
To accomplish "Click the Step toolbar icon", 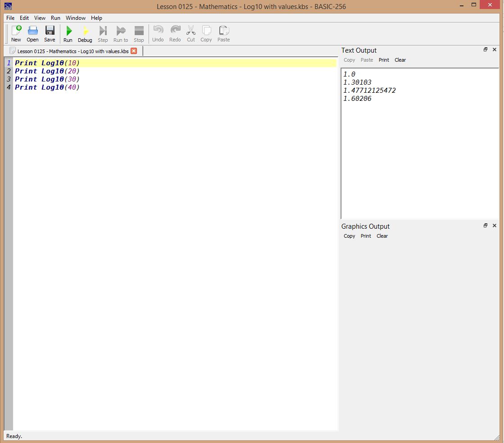I will tap(103, 31).
